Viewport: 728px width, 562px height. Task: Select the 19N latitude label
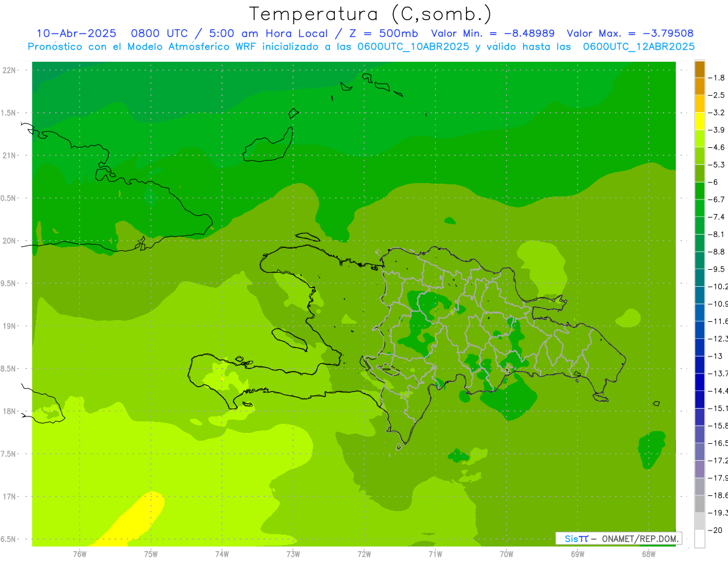(x=10, y=326)
